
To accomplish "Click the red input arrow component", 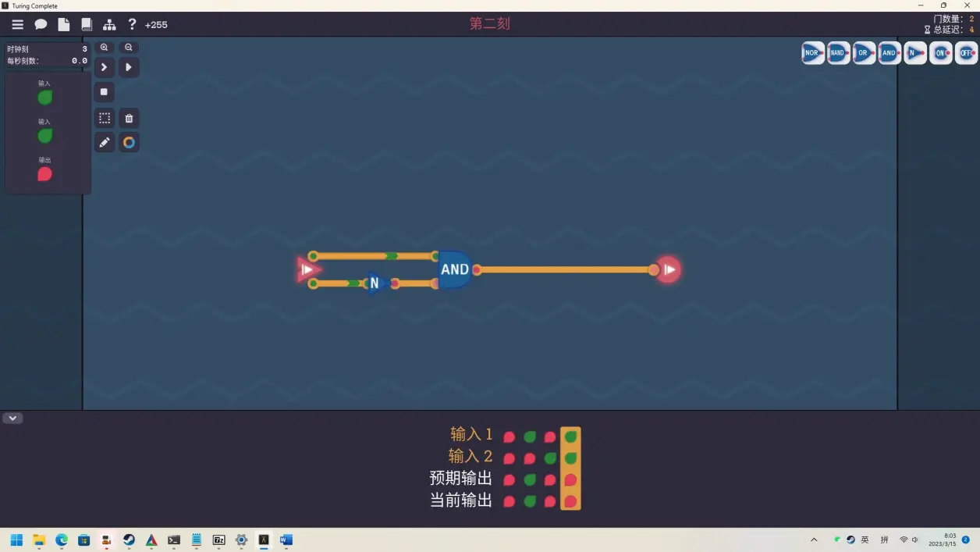I will (x=308, y=269).
